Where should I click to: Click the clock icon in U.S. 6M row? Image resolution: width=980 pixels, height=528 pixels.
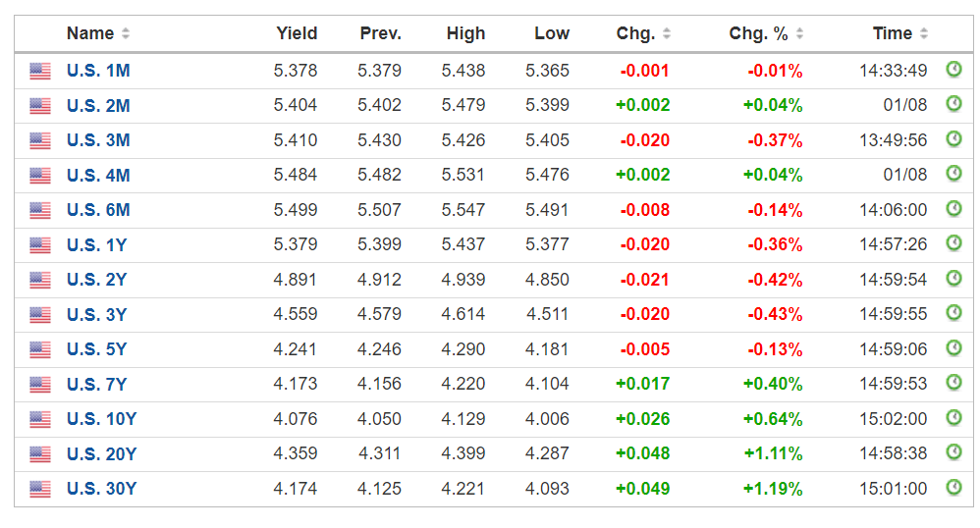[x=953, y=208]
